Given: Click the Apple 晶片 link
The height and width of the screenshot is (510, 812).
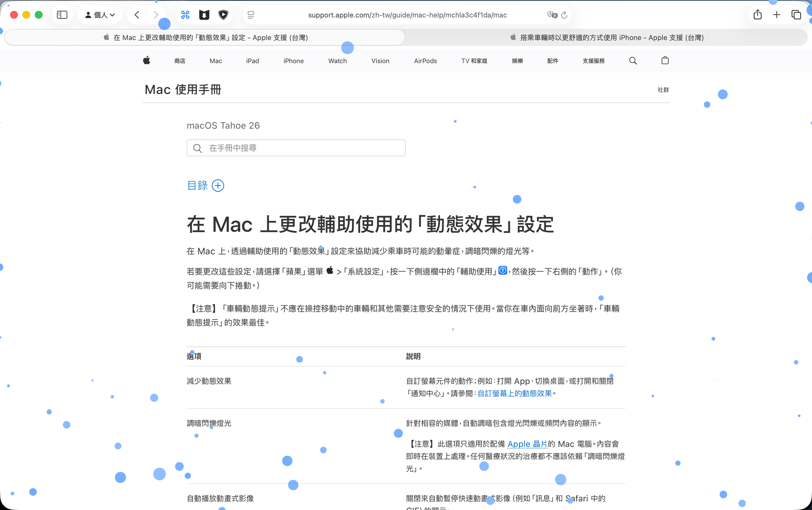Looking at the screenshot, I should click(527, 444).
